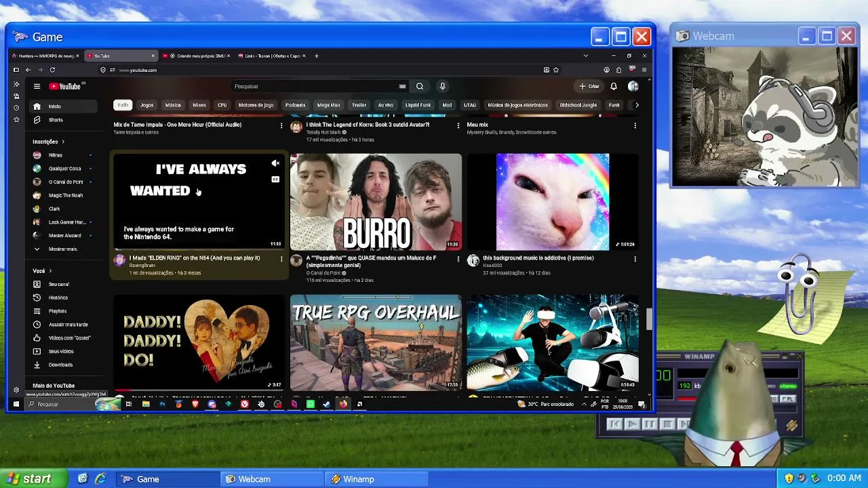868x488 pixels.
Task: Click the YouTube page vertical scrollbar
Action: click(x=649, y=319)
